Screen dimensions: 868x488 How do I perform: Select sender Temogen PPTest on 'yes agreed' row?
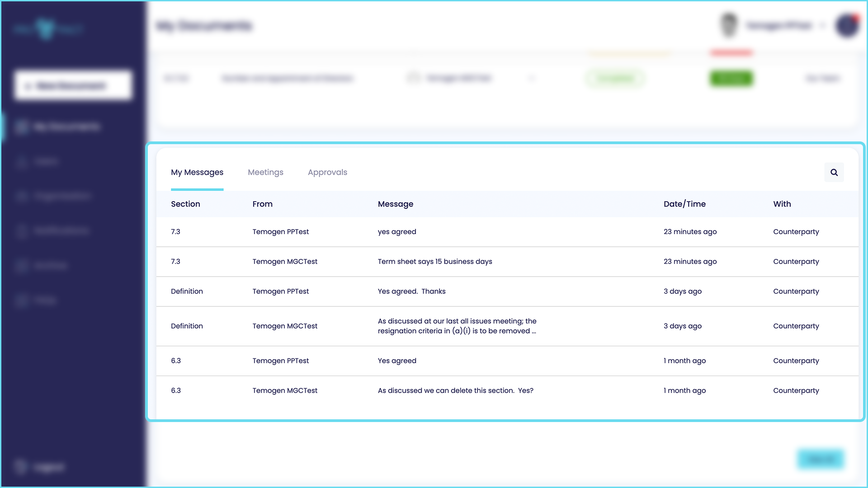(x=281, y=232)
